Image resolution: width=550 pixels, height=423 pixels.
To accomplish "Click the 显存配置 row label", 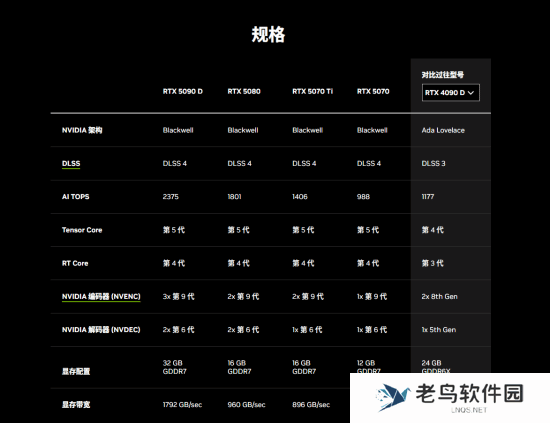I will [x=76, y=371].
